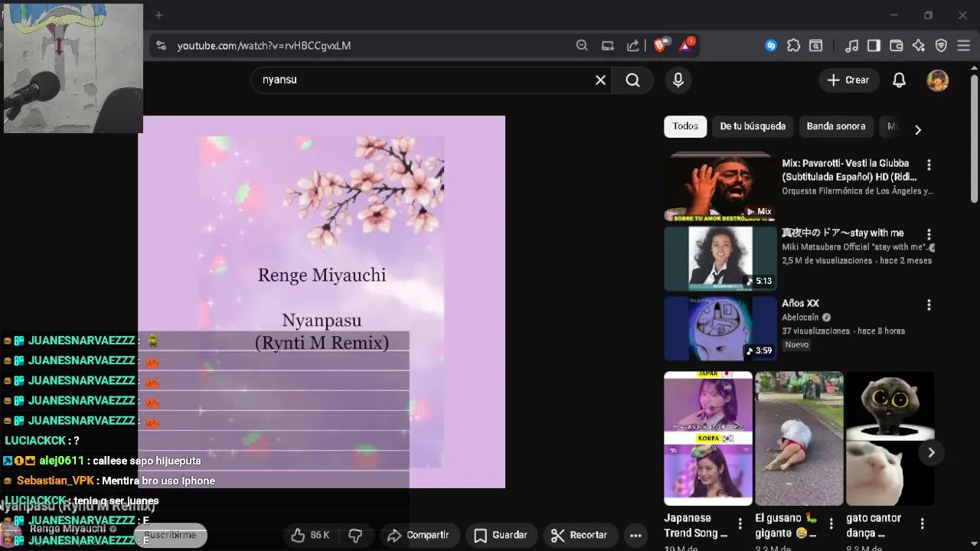This screenshot has width=980, height=551.
Task: Open the browser hamburger menu
Action: tap(963, 46)
